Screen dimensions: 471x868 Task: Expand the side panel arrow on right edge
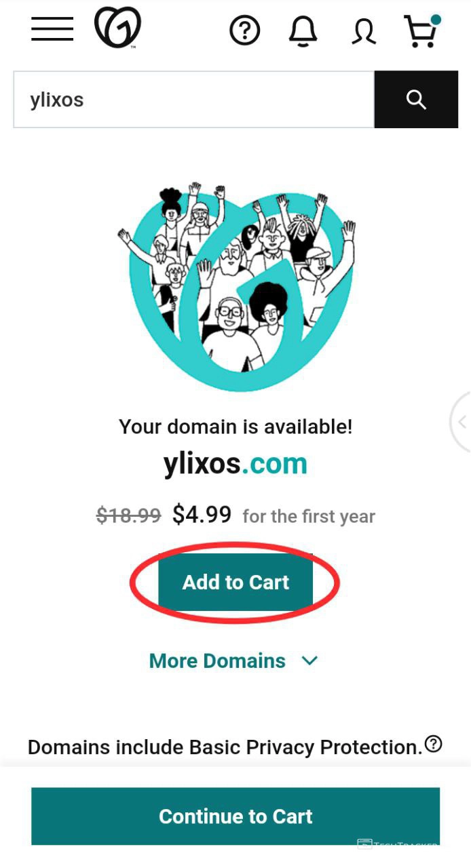pyautogui.click(x=462, y=422)
